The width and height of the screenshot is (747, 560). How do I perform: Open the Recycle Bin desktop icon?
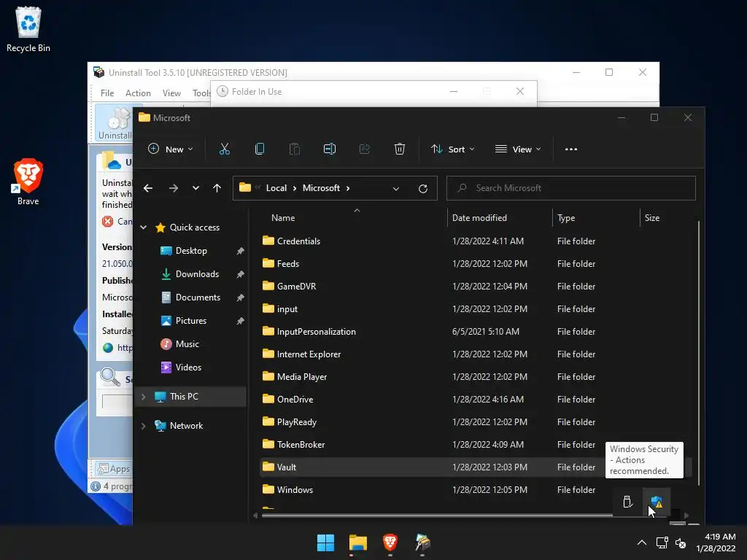28,29
